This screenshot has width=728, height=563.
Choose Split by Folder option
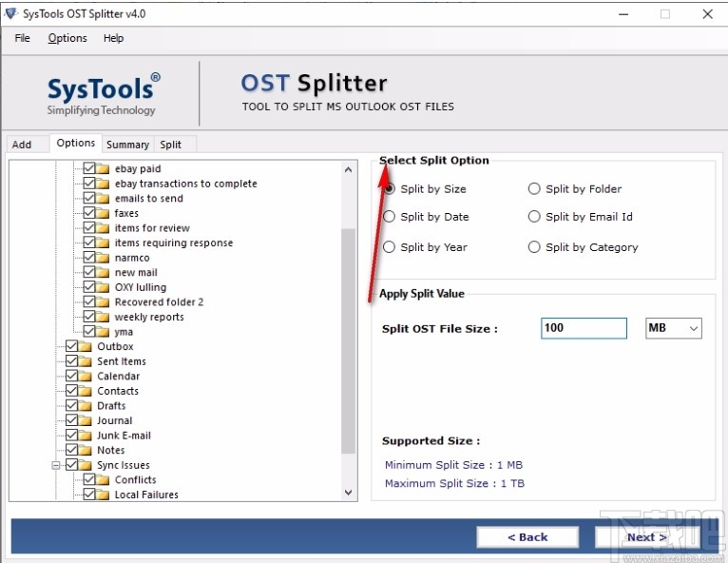pyautogui.click(x=534, y=188)
